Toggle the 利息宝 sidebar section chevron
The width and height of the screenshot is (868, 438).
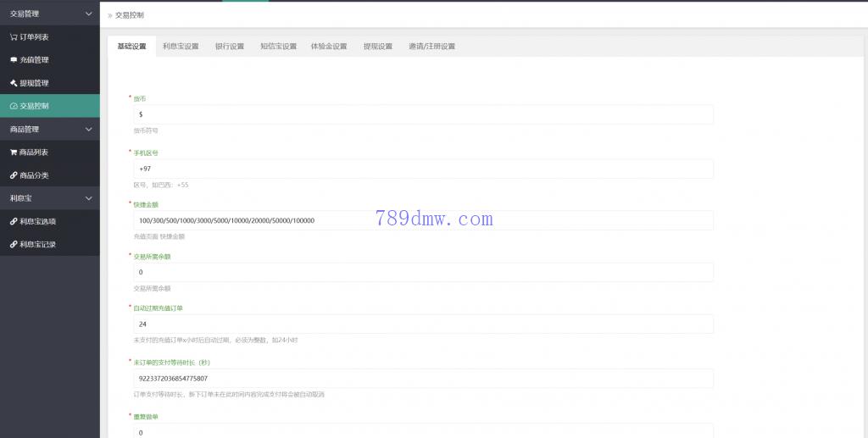point(89,198)
